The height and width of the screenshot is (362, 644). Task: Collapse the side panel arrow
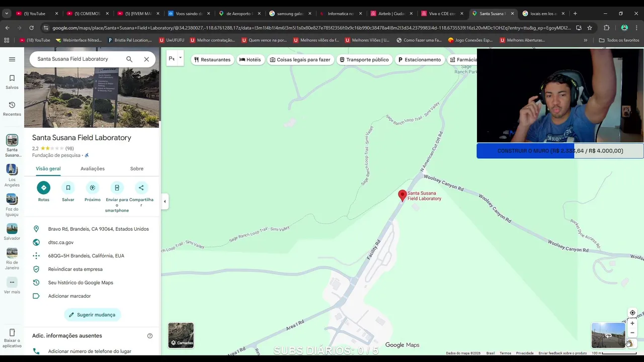[x=165, y=202]
